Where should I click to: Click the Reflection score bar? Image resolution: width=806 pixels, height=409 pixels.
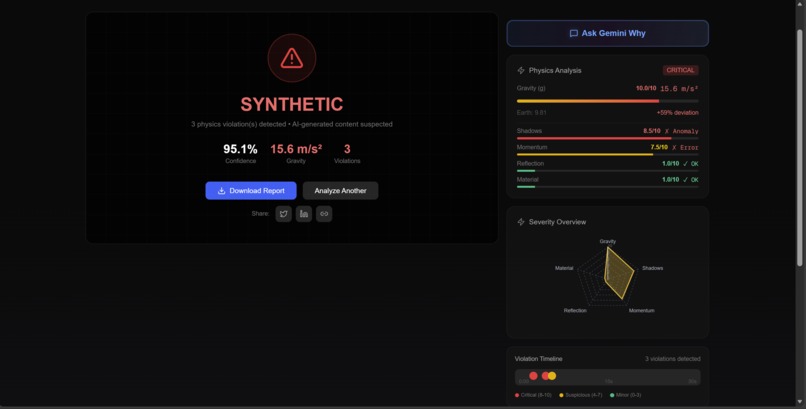pos(608,171)
